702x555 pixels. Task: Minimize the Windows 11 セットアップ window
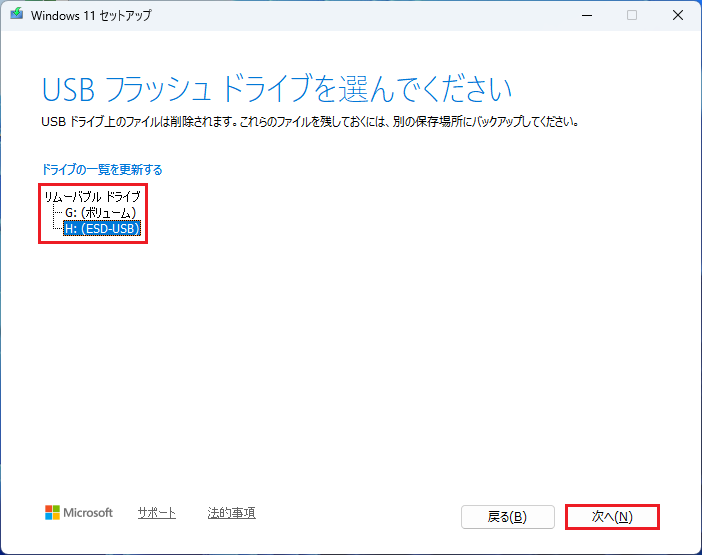pyautogui.click(x=585, y=15)
